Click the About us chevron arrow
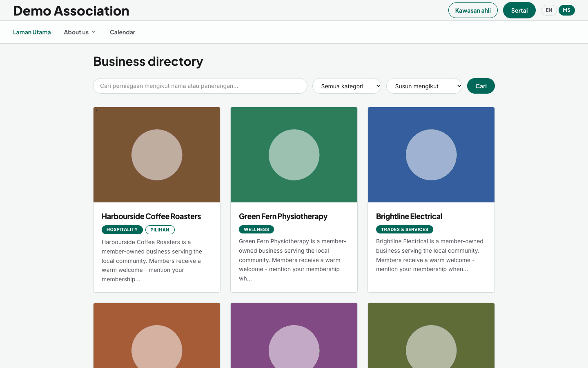This screenshot has height=368, width=588. coord(94,32)
